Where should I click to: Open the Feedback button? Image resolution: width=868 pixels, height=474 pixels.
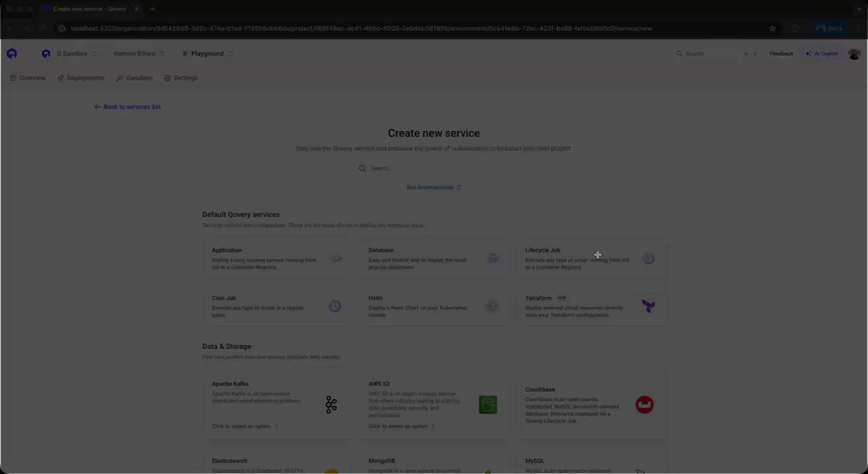coord(781,54)
